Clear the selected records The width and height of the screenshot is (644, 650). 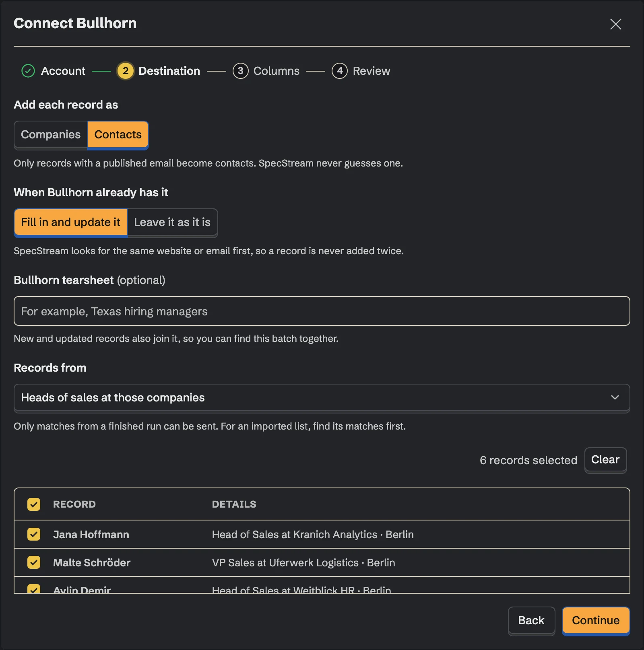click(x=605, y=460)
